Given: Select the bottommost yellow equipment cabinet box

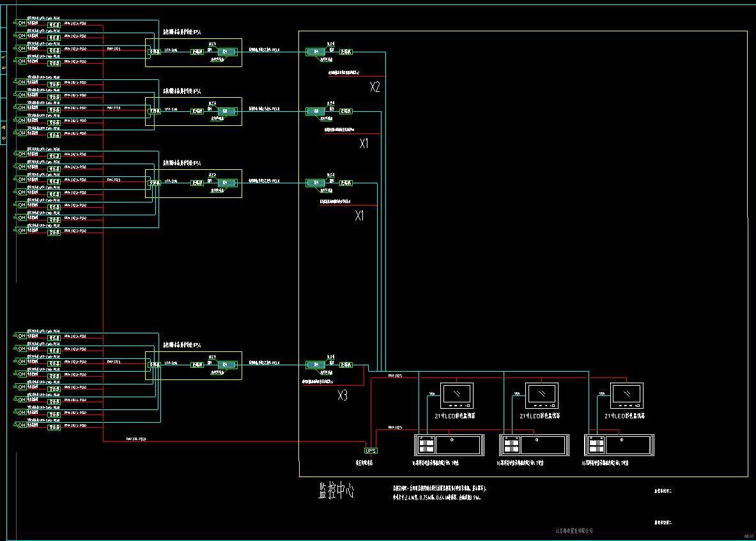Looking at the screenshot, I should [193, 365].
